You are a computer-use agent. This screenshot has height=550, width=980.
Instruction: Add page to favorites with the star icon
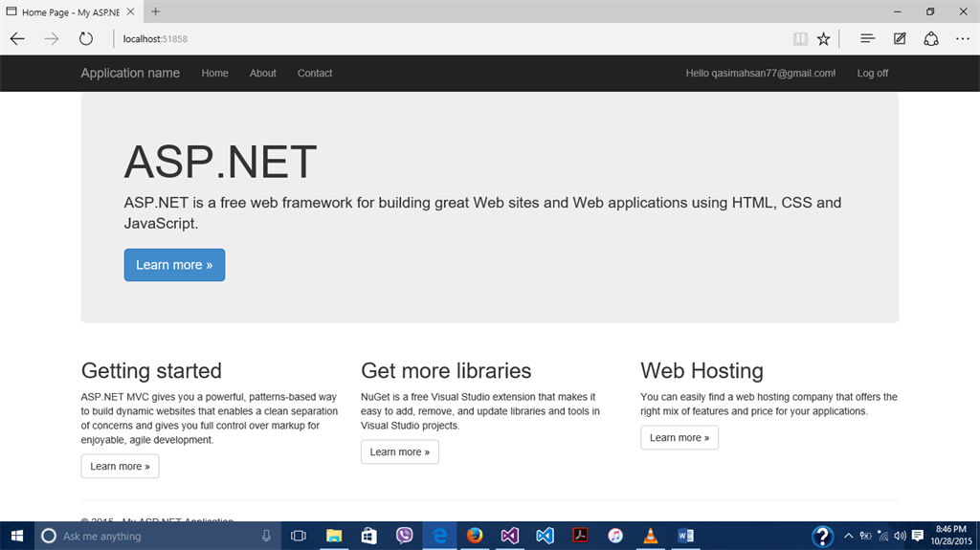(x=824, y=39)
